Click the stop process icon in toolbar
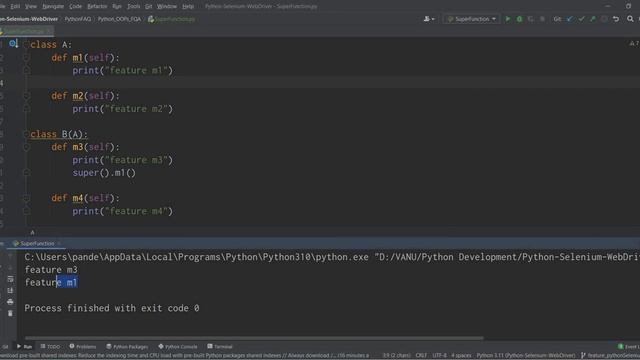The height and width of the screenshot is (360, 640). 542,19
